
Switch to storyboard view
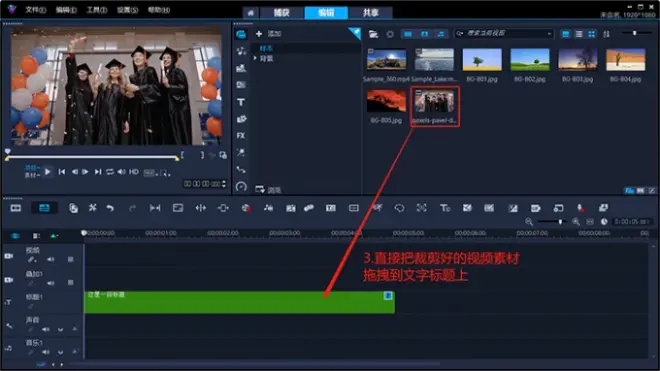click(16, 208)
